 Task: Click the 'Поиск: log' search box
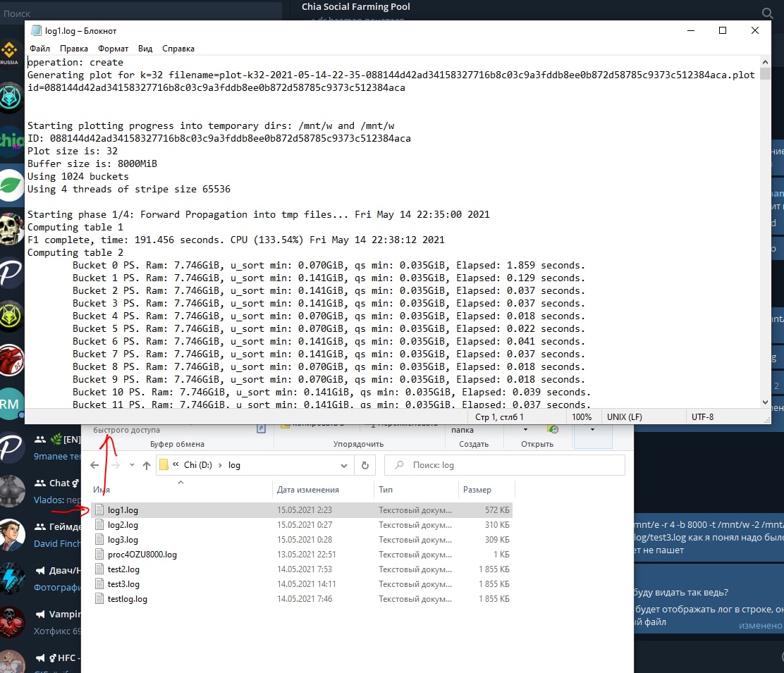[505, 465]
